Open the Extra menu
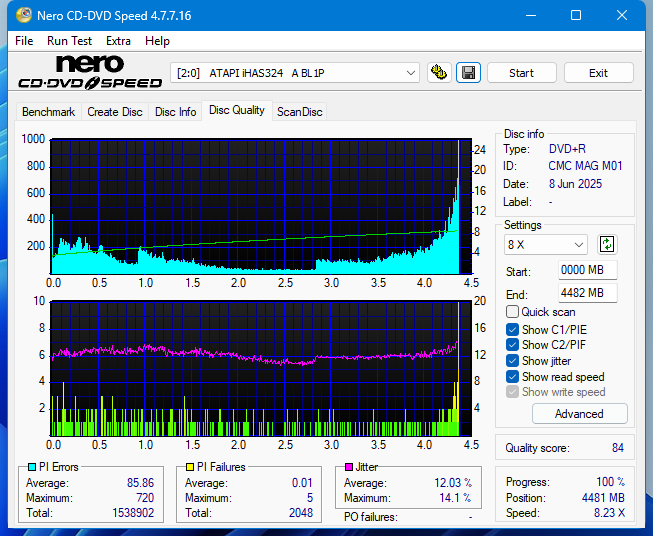Image resolution: width=653 pixels, height=536 pixels. point(118,41)
